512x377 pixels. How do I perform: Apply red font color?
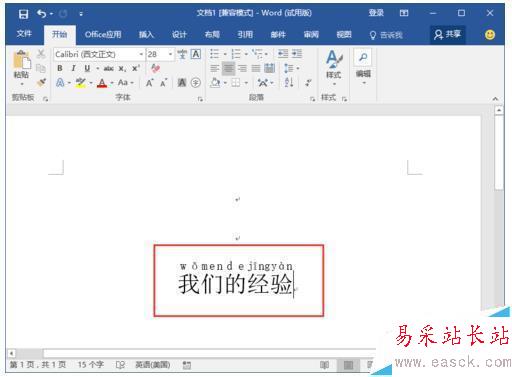click(102, 83)
